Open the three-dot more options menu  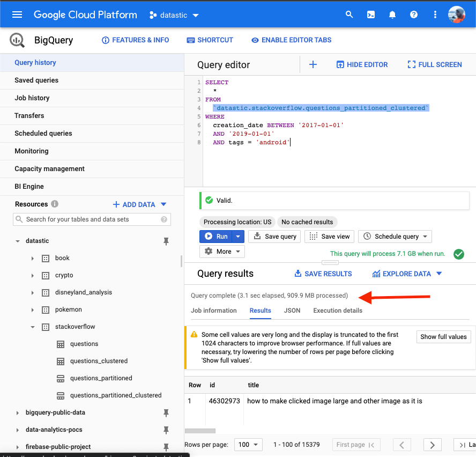(435, 14)
